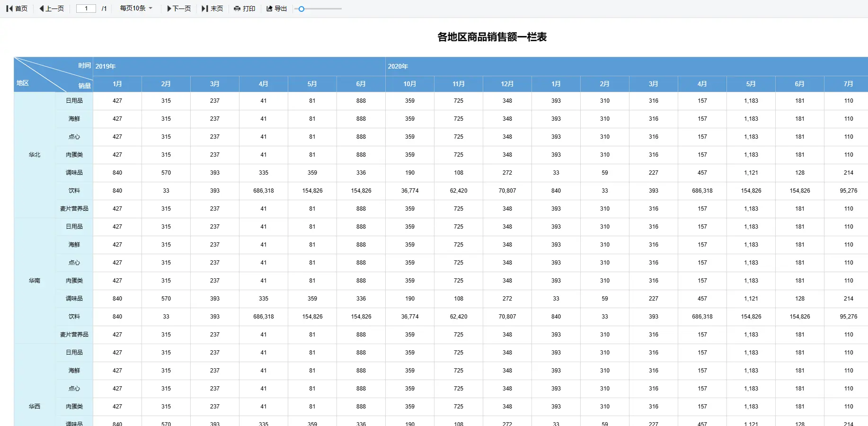Viewport: 868px width, 426px height.
Task: Go to first page with 首页 button
Action: tap(17, 9)
